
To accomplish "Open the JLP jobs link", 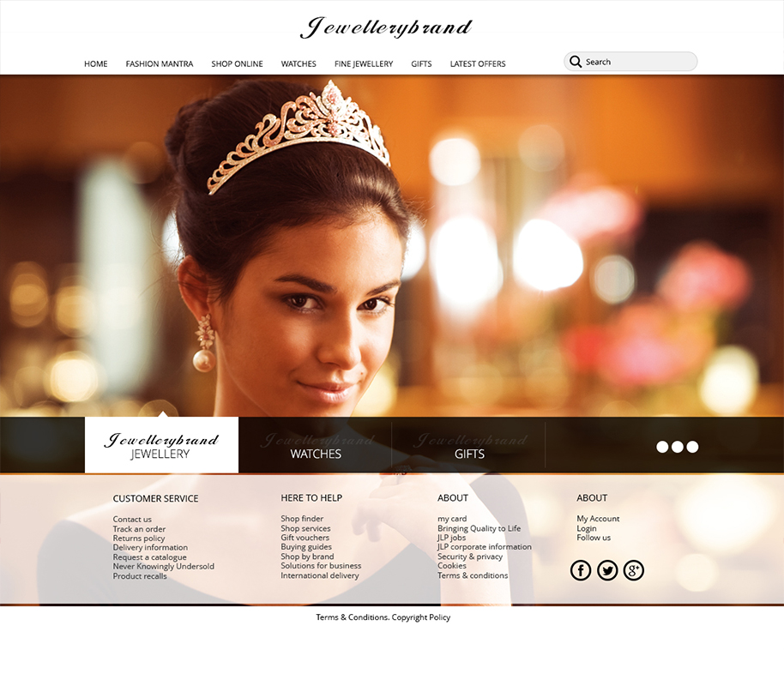I will [451, 538].
